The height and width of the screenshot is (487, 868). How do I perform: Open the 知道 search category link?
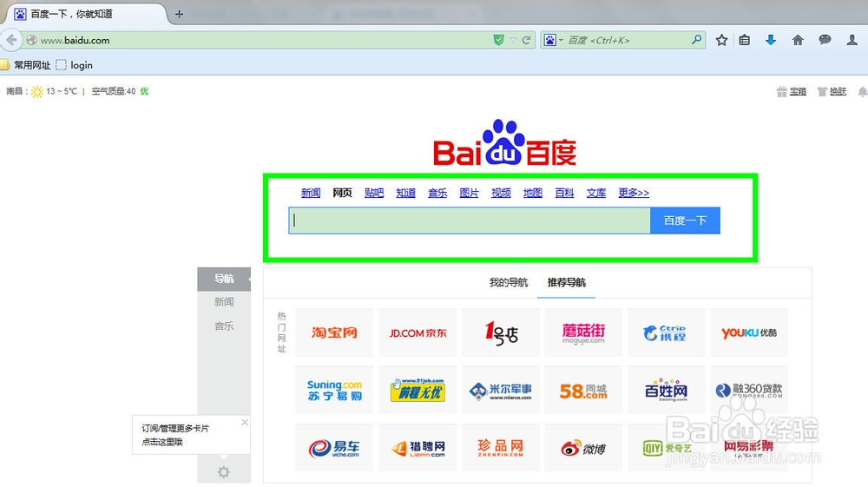tap(405, 193)
